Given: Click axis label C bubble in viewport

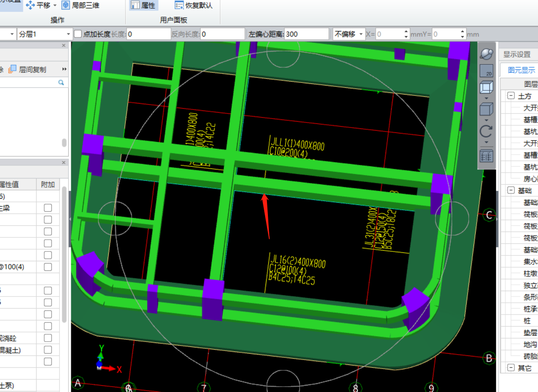Looking at the screenshot, I should (x=489, y=215).
